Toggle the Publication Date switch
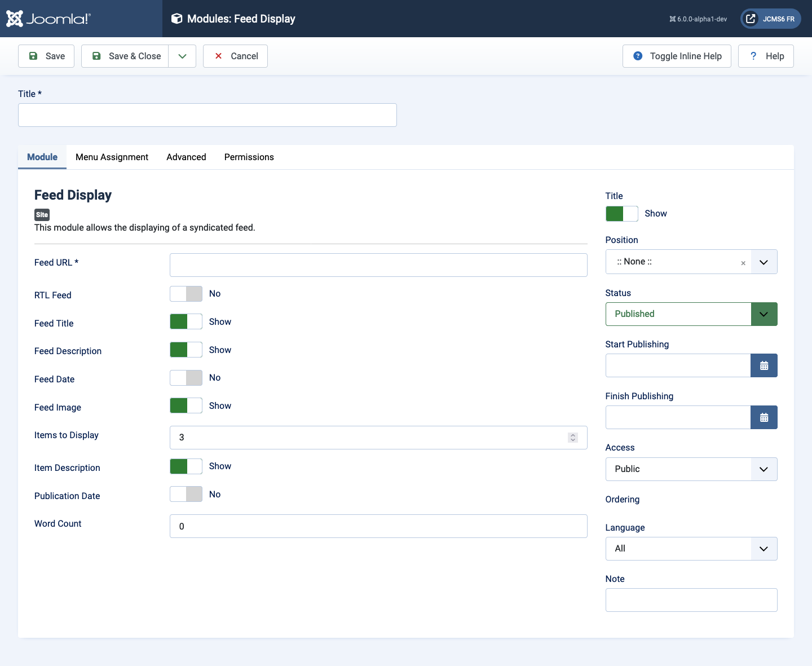 pyautogui.click(x=186, y=494)
